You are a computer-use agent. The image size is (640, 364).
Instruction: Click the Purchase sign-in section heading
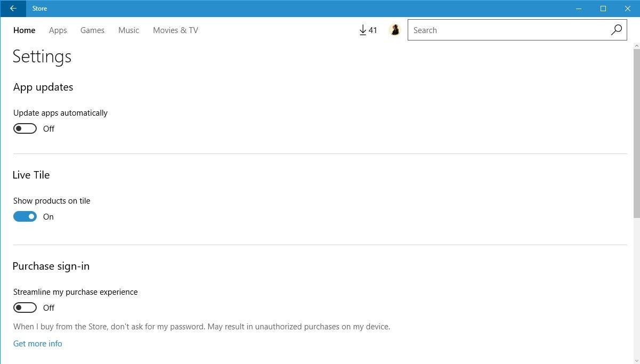[51, 266]
